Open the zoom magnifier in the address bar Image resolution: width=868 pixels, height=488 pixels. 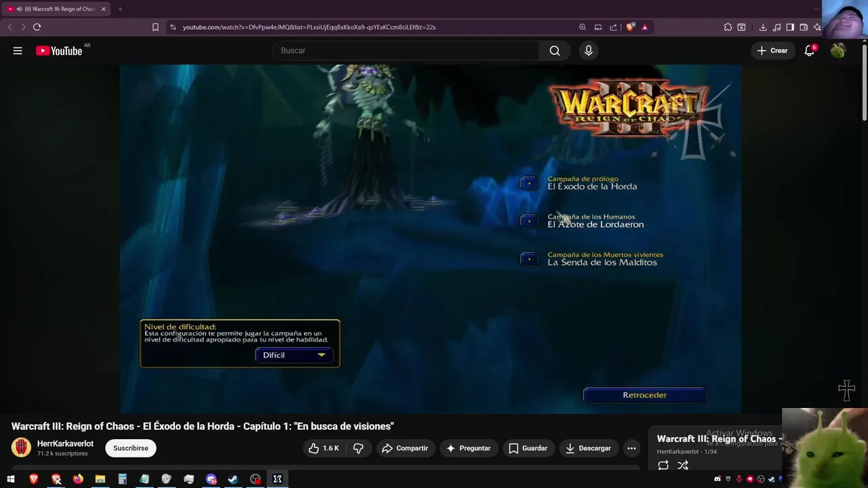pos(583,27)
